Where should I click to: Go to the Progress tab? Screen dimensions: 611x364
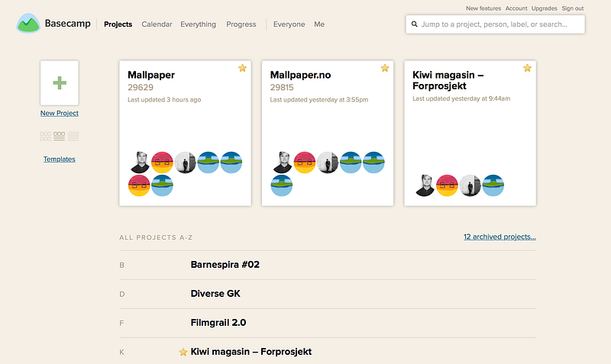[x=241, y=24]
